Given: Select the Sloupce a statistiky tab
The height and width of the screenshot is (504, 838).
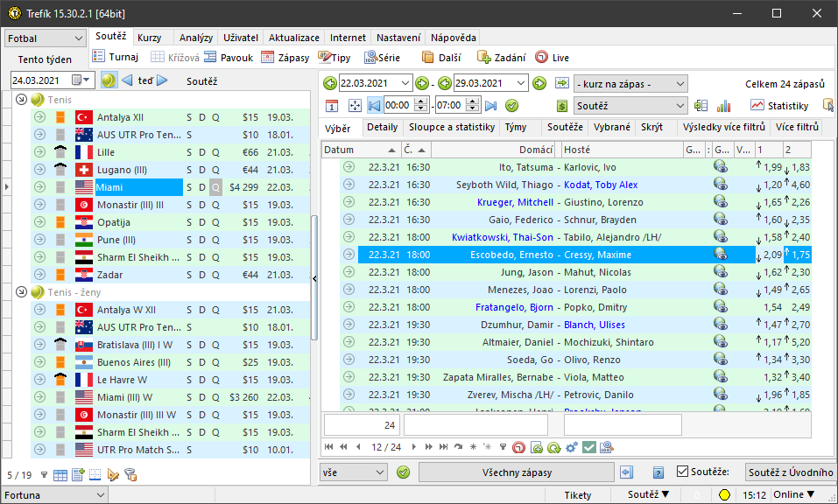Looking at the screenshot, I should (x=452, y=128).
